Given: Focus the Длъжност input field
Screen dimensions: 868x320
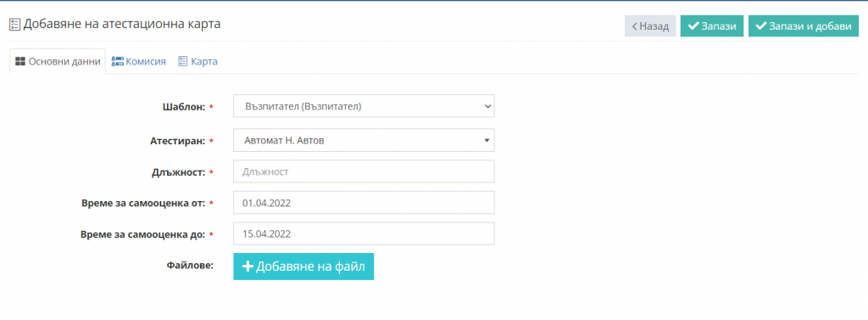Looking at the screenshot, I should pos(364,172).
